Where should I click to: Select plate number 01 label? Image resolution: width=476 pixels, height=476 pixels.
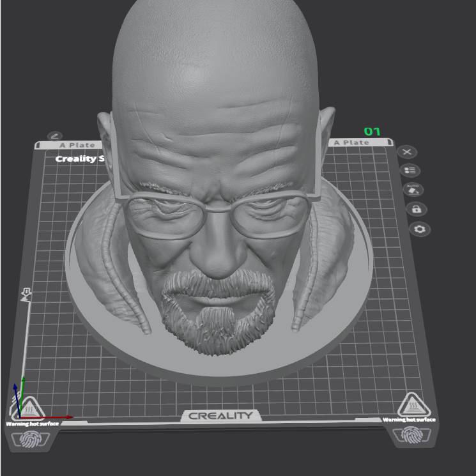[x=372, y=132]
